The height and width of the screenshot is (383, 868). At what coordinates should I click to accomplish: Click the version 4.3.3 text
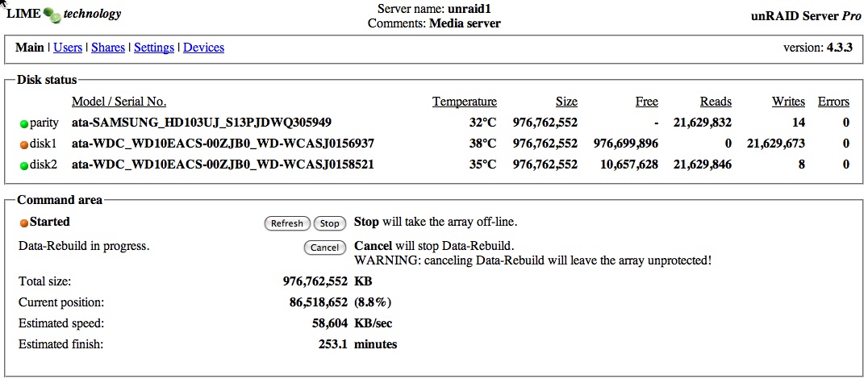tap(818, 48)
